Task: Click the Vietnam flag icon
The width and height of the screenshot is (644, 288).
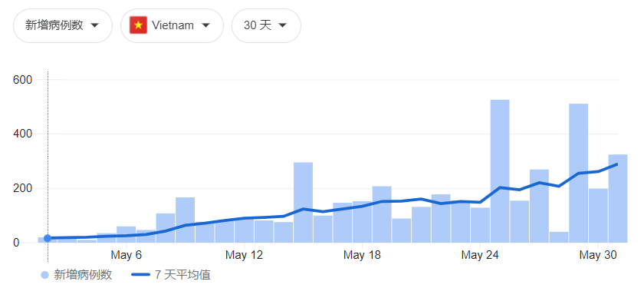Action: click(x=139, y=25)
